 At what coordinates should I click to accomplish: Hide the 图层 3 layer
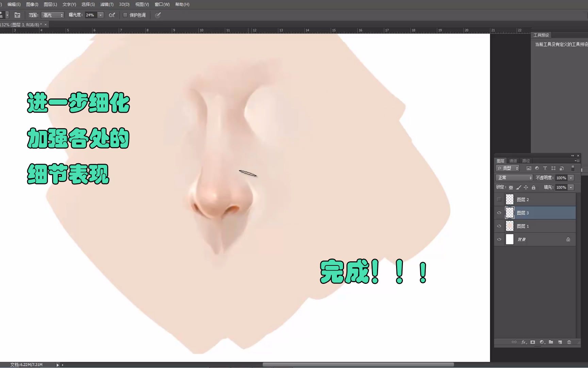(x=499, y=213)
